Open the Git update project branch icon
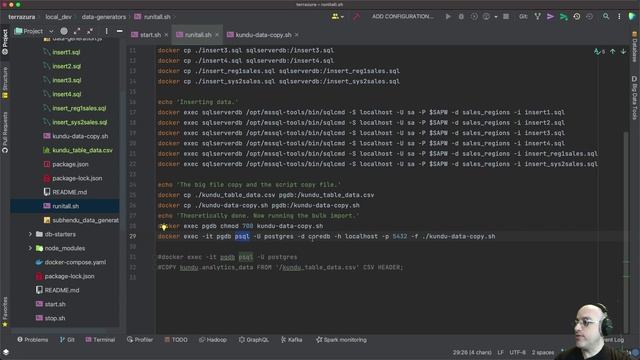This screenshot has width=640, height=360. (538, 17)
